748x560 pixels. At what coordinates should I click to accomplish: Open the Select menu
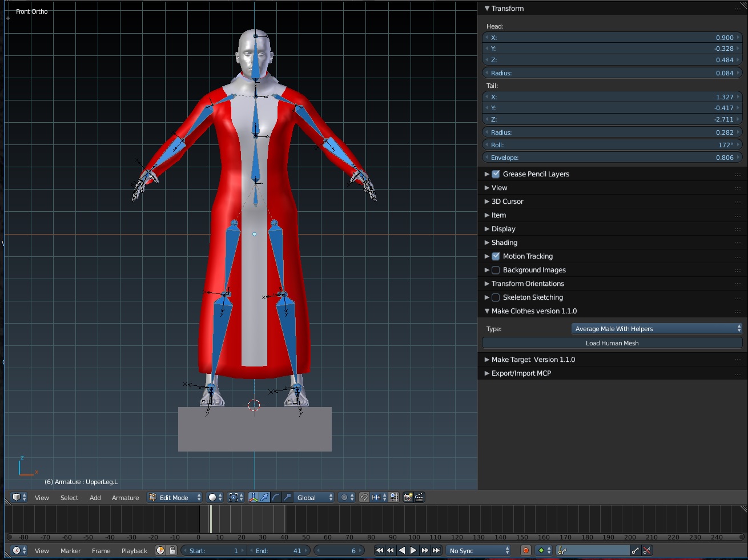(69, 498)
